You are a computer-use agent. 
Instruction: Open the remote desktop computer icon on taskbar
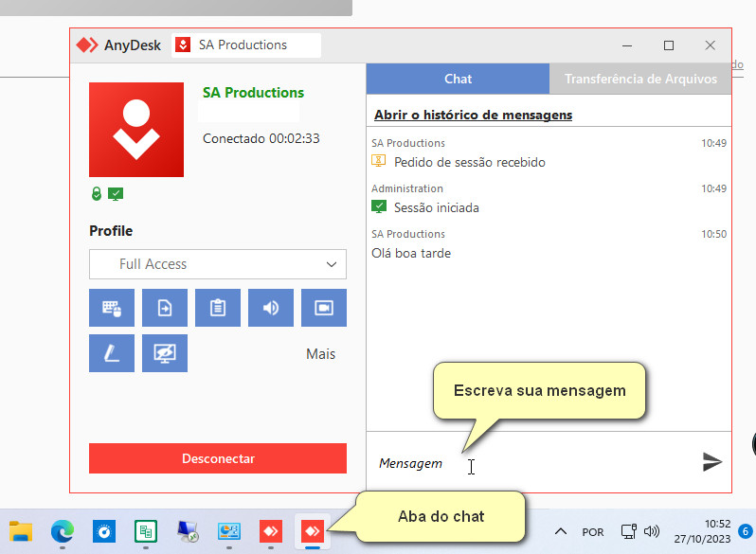tap(188, 531)
